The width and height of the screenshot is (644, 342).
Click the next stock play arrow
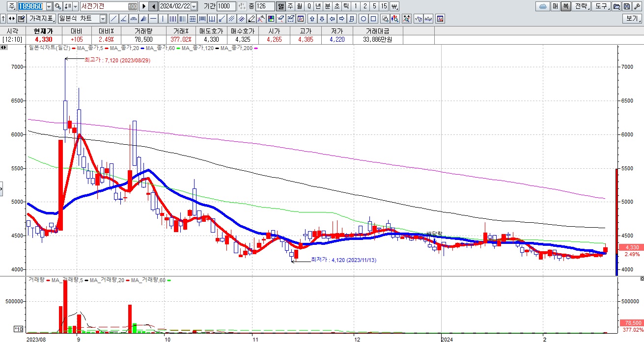pos(143,6)
